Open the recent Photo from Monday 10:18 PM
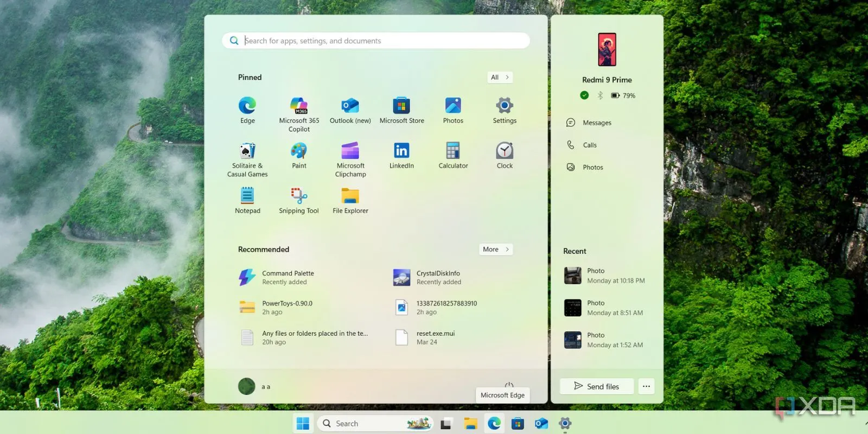 pyautogui.click(x=605, y=276)
